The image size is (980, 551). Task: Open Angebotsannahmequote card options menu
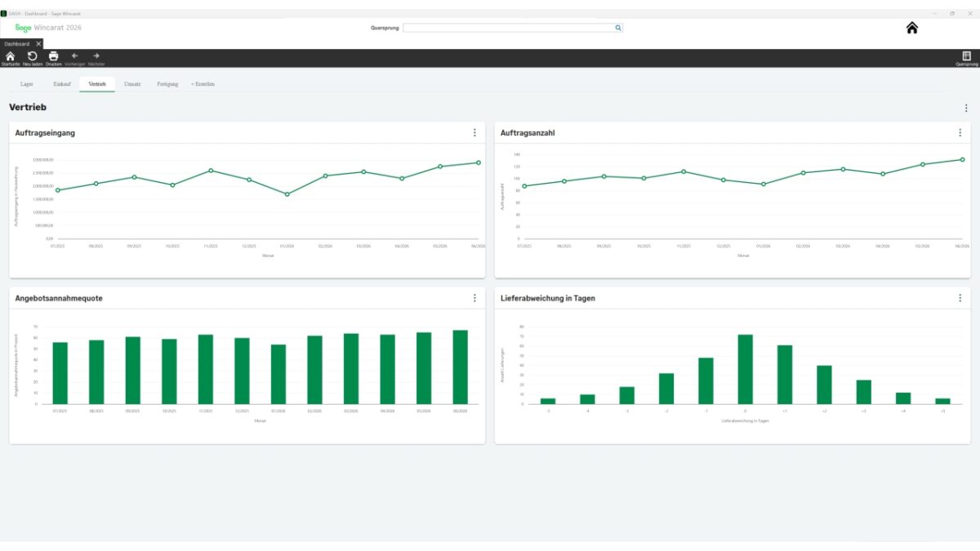click(474, 298)
